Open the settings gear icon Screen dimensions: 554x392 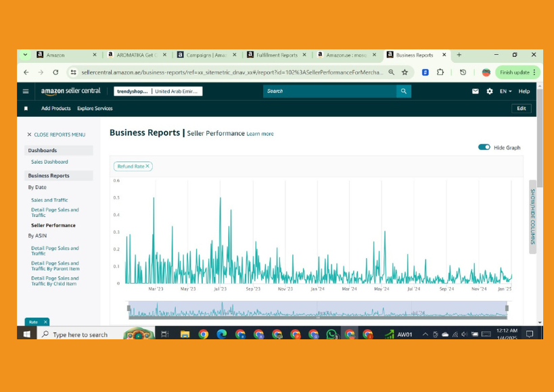pyautogui.click(x=490, y=91)
